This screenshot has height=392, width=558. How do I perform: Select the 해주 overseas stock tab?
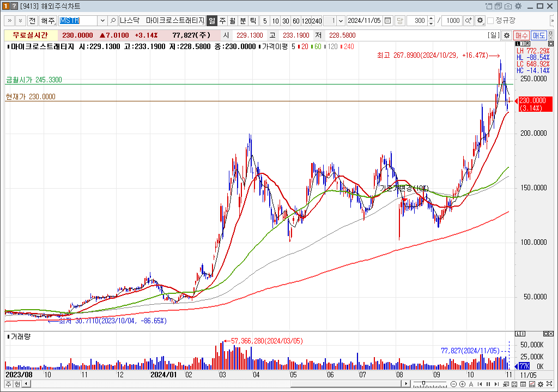(x=48, y=21)
